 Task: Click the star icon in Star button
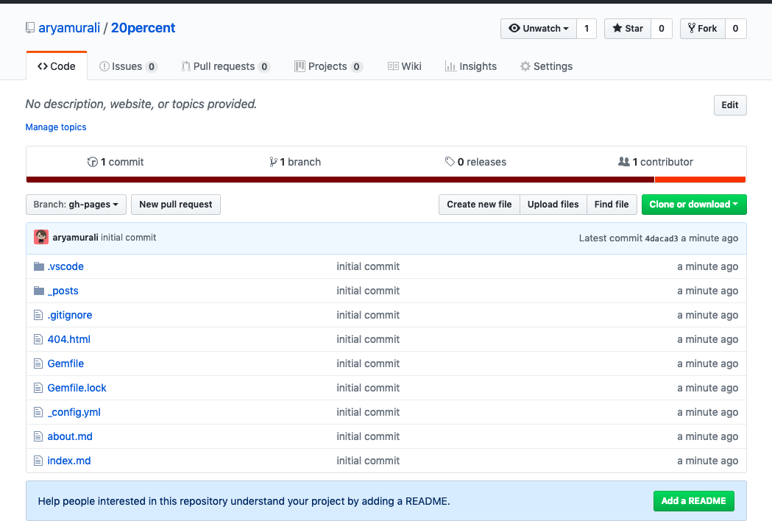[x=617, y=28]
